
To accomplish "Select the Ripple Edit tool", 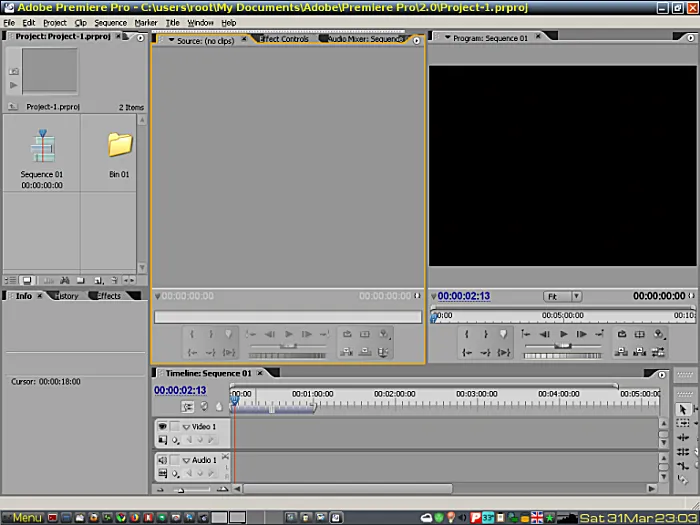I will (x=683, y=438).
